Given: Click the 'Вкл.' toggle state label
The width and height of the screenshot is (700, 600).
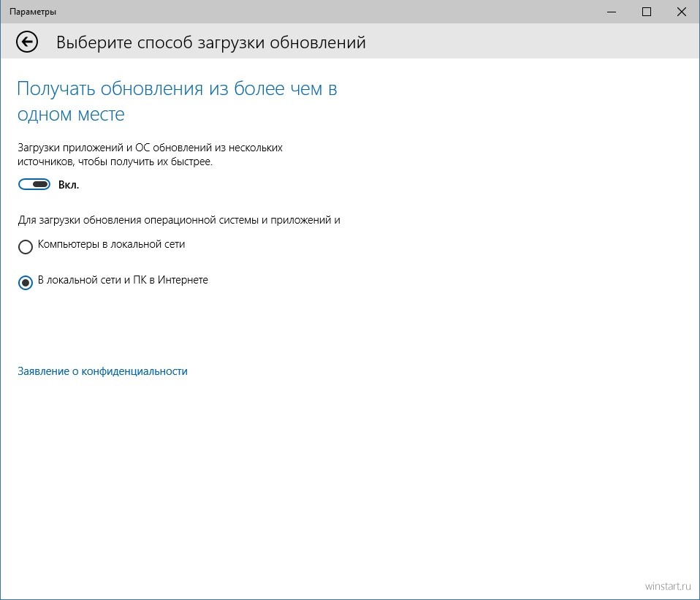Looking at the screenshot, I should pos(69,185).
